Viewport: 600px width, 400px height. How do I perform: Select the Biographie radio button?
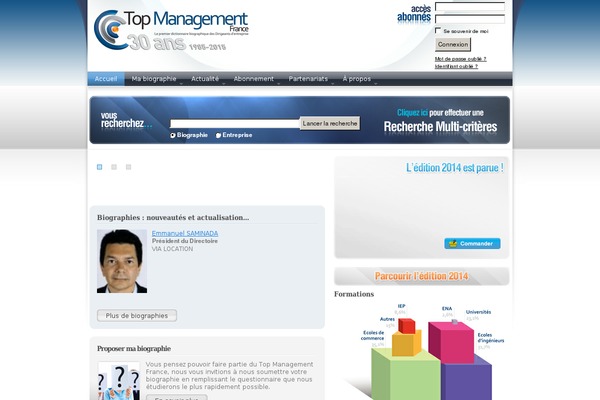click(173, 135)
